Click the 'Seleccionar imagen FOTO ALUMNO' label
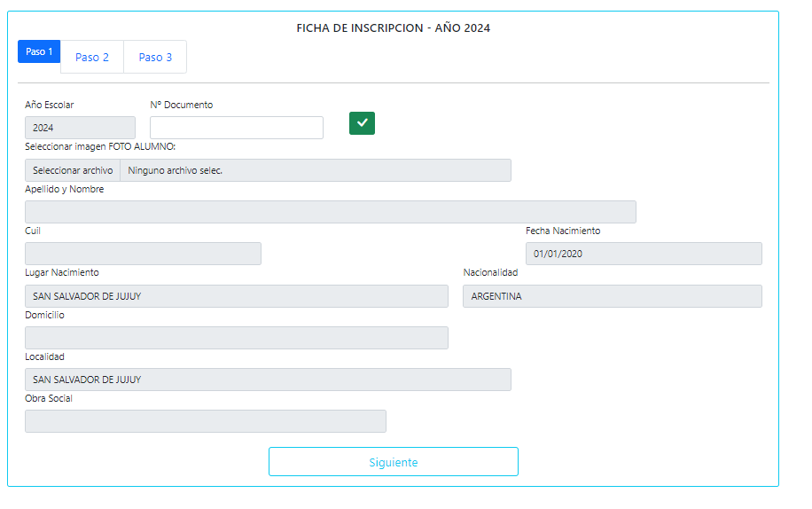The height and width of the screenshot is (509, 812). (100, 146)
